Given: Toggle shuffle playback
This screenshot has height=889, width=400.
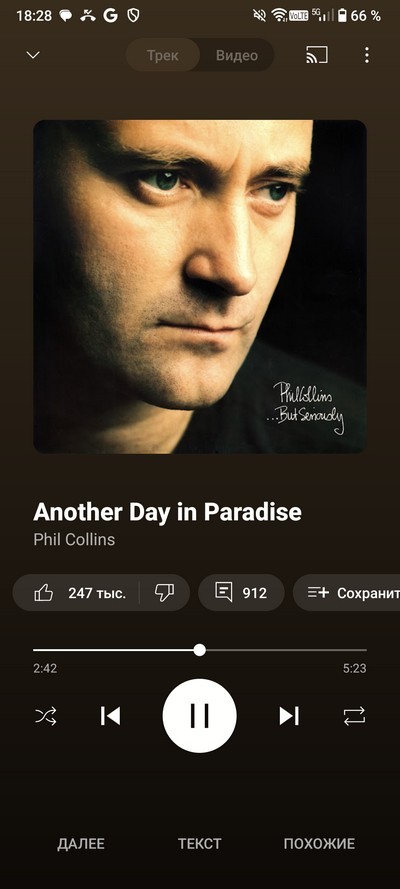Looking at the screenshot, I should [x=46, y=717].
